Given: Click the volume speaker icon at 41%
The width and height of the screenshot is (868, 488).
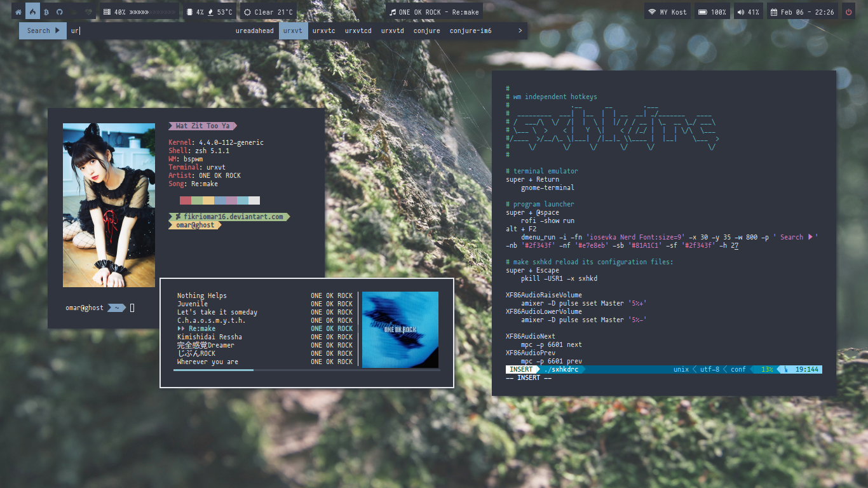Looking at the screenshot, I should coord(741,11).
